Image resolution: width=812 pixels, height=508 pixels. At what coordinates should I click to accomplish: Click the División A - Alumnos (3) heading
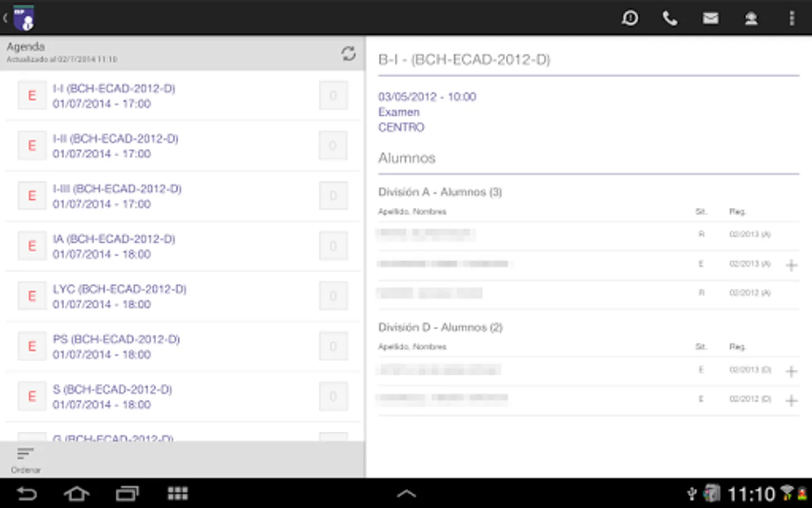click(440, 192)
